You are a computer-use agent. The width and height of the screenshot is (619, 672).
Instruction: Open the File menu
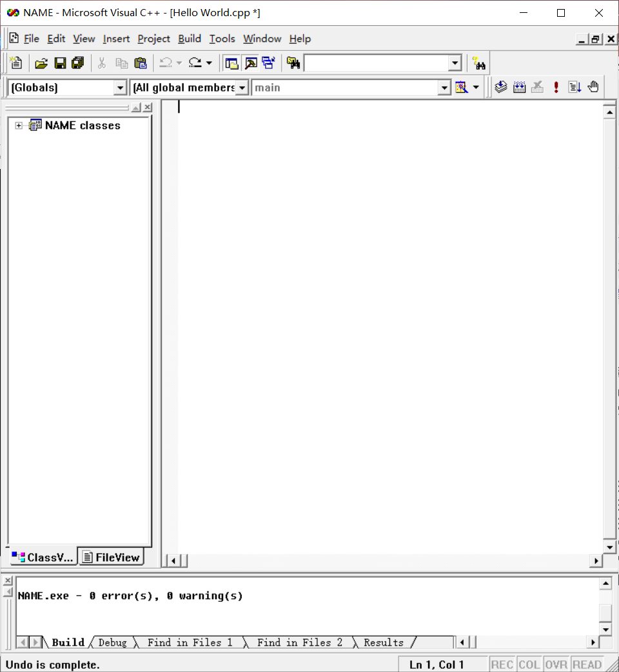[x=31, y=39]
